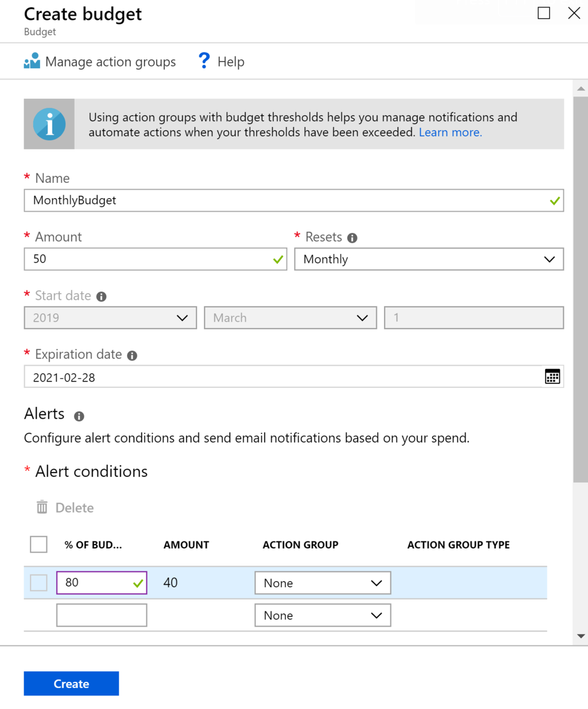The width and height of the screenshot is (588, 709).
Task: Open the Resets Monthly dropdown
Action: click(429, 259)
